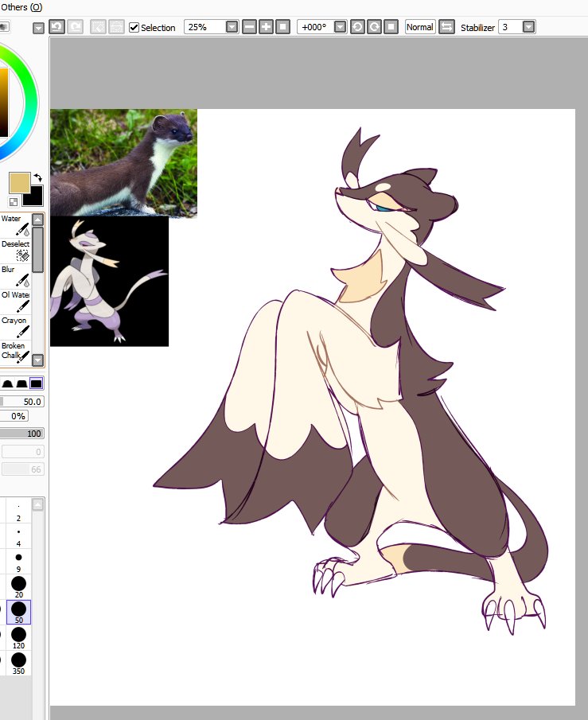Click the Stabilizer value 3 field
Image resolution: width=588 pixels, height=720 pixels.
(x=511, y=27)
